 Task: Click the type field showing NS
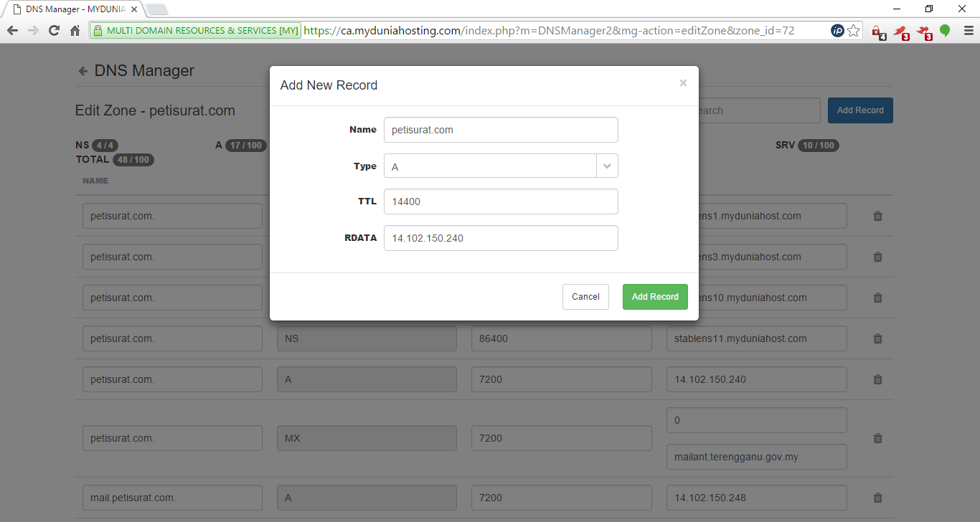[367, 338]
